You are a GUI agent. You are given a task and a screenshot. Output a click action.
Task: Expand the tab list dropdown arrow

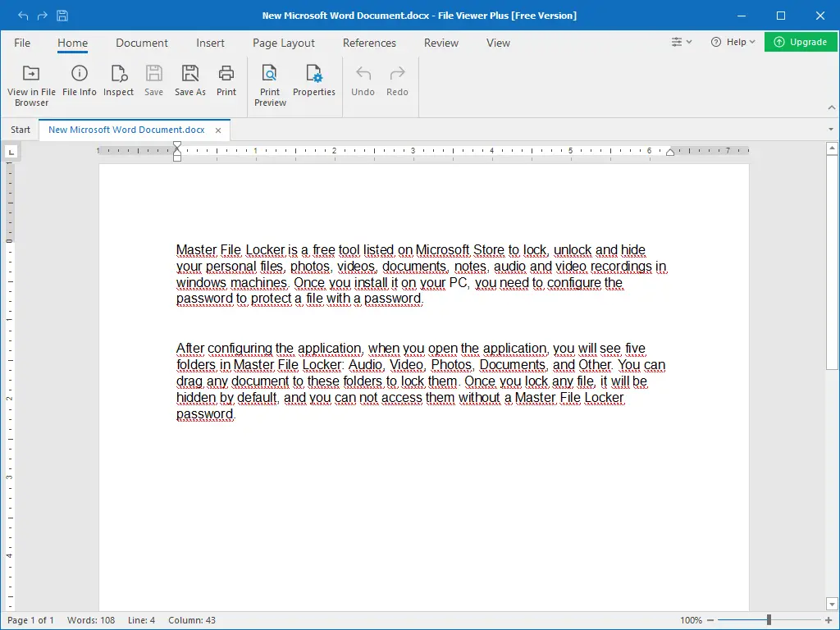coord(831,129)
